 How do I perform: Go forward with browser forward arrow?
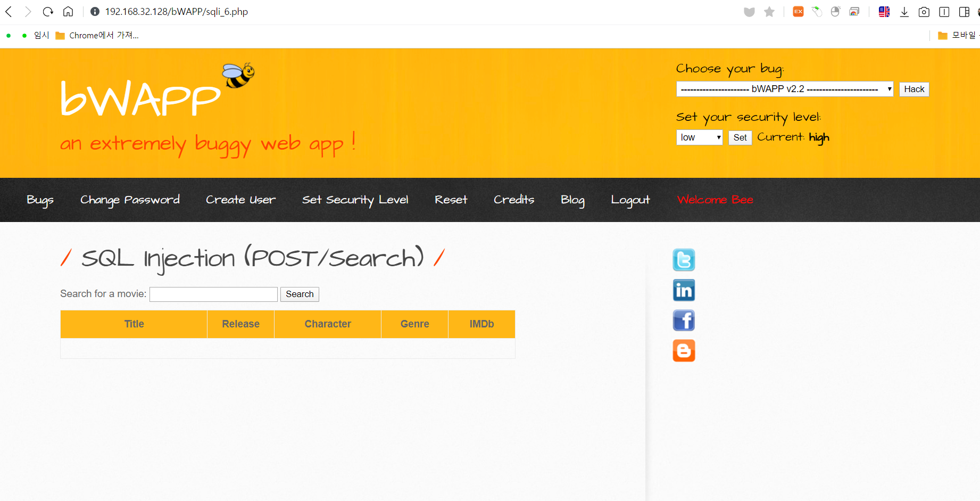pyautogui.click(x=28, y=12)
